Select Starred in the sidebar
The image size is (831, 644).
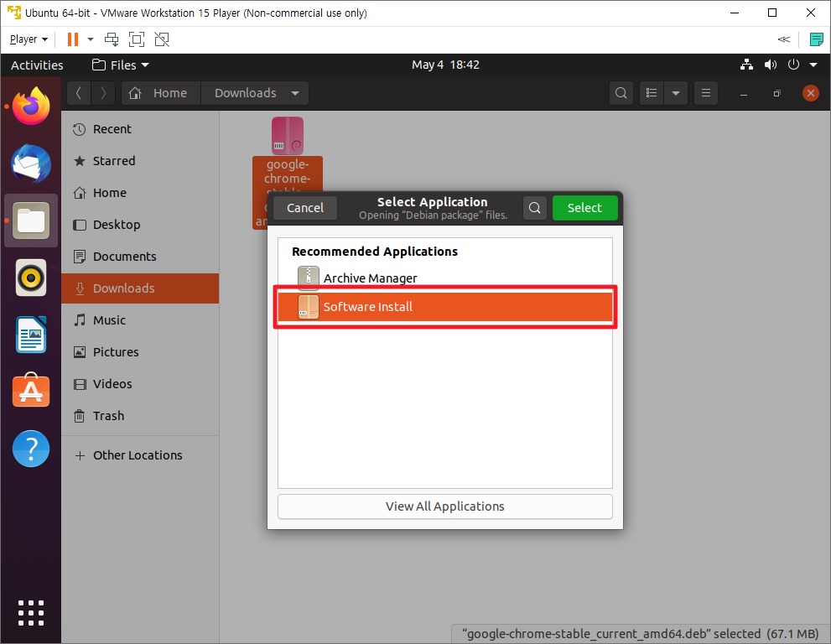click(140, 161)
